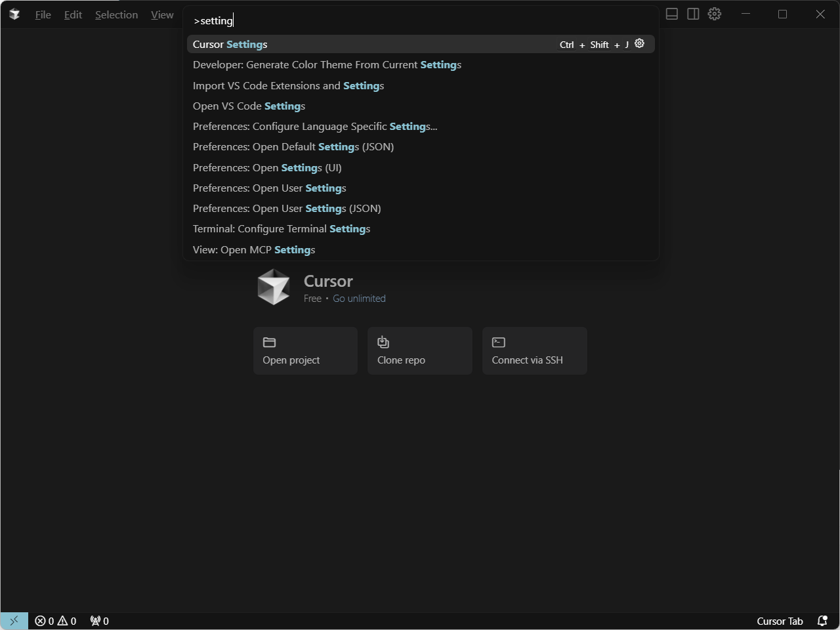
Task: Choose Preferences: Open User Settings (JSON)
Action: click(421, 208)
